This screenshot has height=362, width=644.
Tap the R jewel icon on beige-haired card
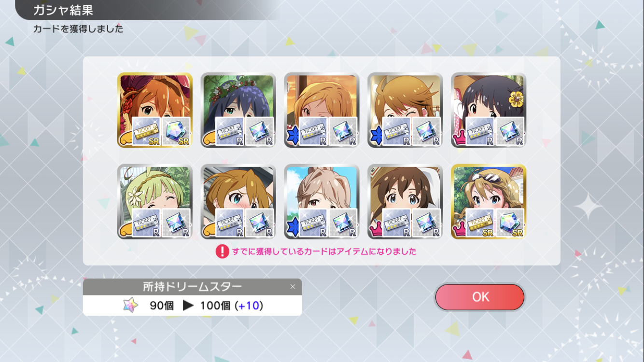pyautogui.click(x=343, y=223)
